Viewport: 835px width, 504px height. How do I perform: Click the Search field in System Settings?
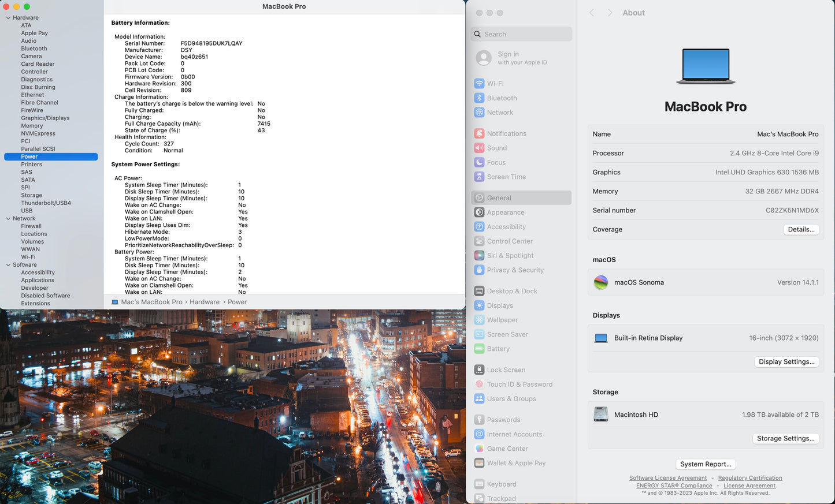(521, 34)
